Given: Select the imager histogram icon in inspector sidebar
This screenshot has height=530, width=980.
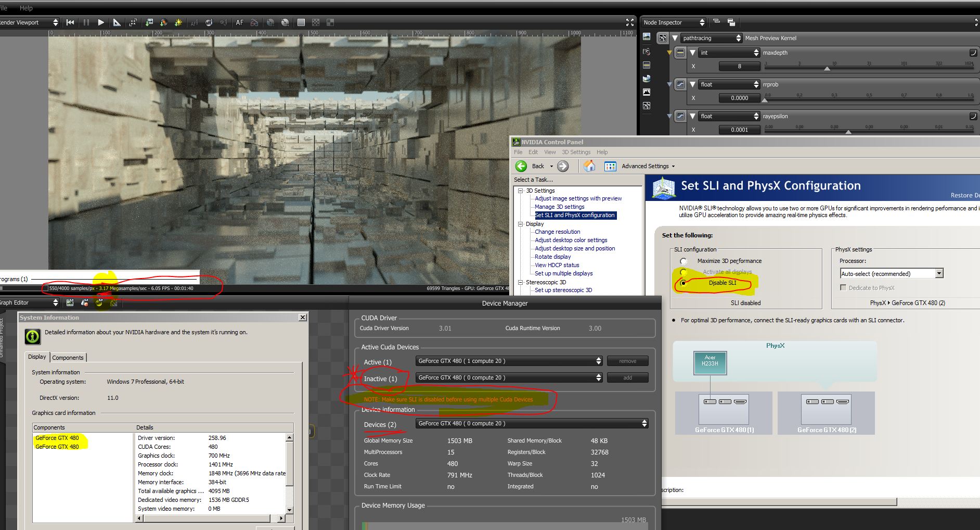Looking at the screenshot, I should pyautogui.click(x=647, y=92).
